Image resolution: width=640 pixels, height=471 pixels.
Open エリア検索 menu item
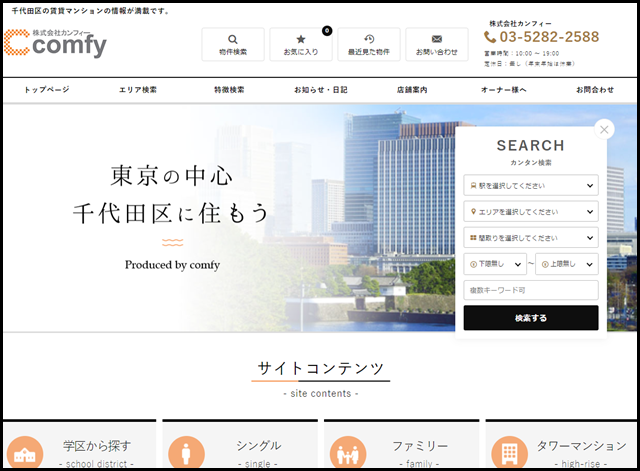coord(138,90)
